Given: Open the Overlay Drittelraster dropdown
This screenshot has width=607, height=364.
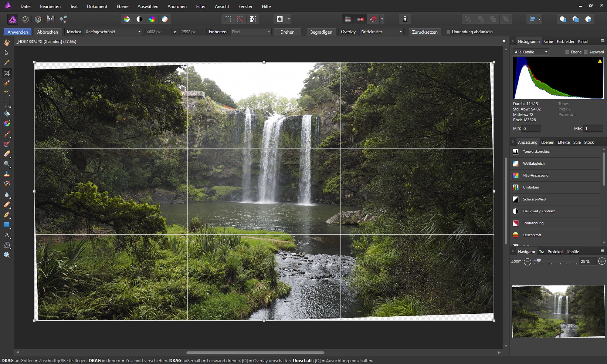Looking at the screenshot, I should pos(381,32).
